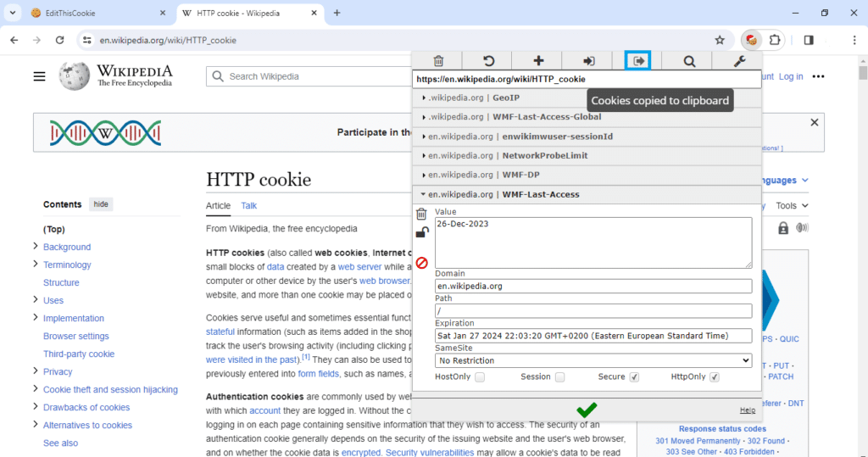Open the tab search dropdown arrow
The width and height of the screenshot is (868, 457).
(x=12, y=13)
